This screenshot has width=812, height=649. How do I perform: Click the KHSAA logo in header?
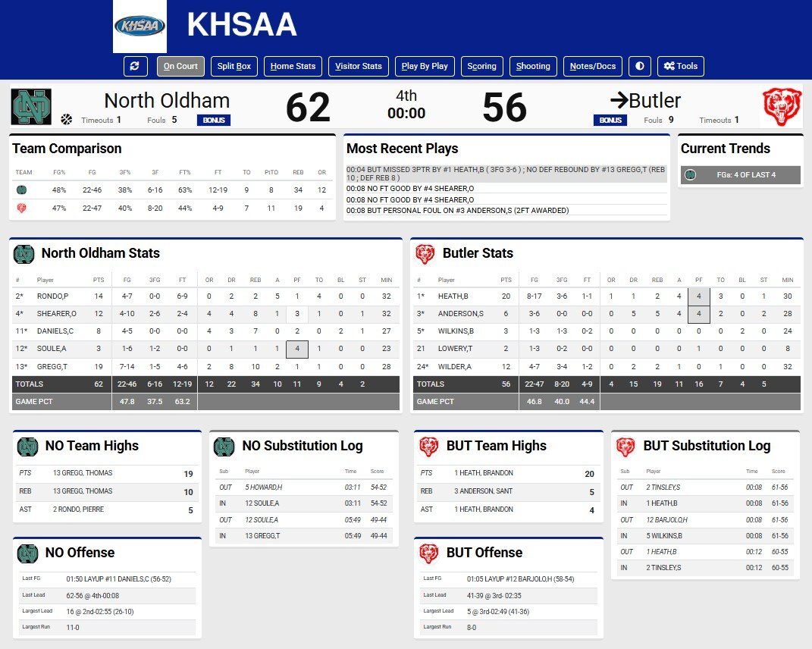140,26
